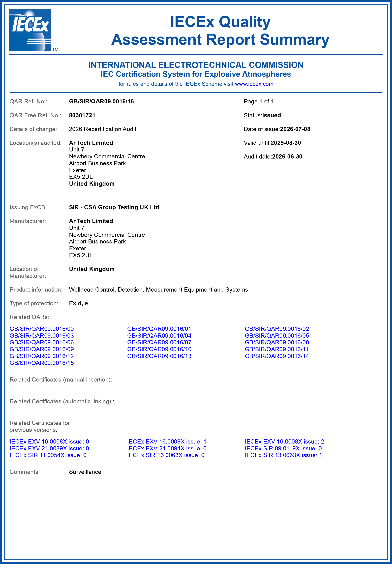
Task: Click the "INTERNATIONAL ELECTROTECHNICAL COMMISSION" heading
Action: click(x=196, y=65)
